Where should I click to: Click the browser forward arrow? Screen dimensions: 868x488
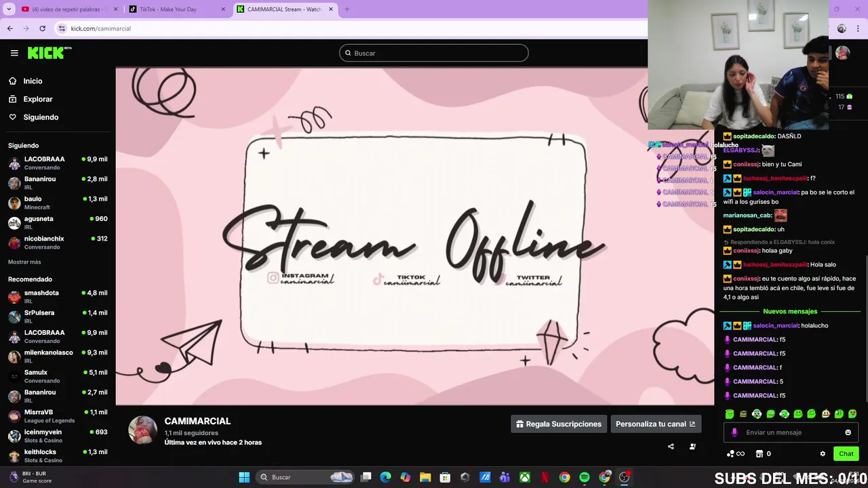(26, 28)
